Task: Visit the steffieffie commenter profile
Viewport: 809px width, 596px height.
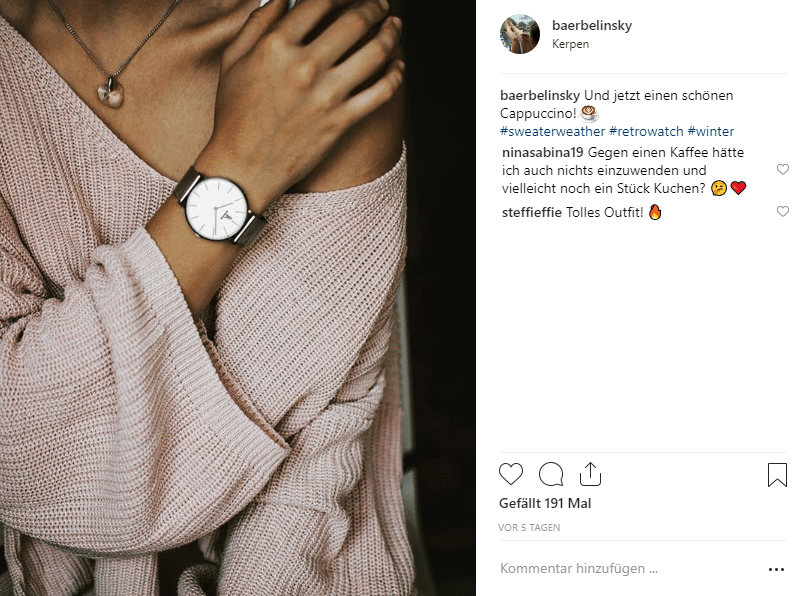Action: pyautogui.click(x=531, y=213)
